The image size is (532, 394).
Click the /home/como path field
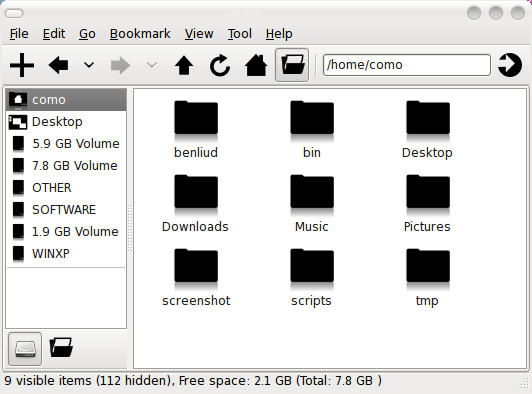[x=407, y=65]
